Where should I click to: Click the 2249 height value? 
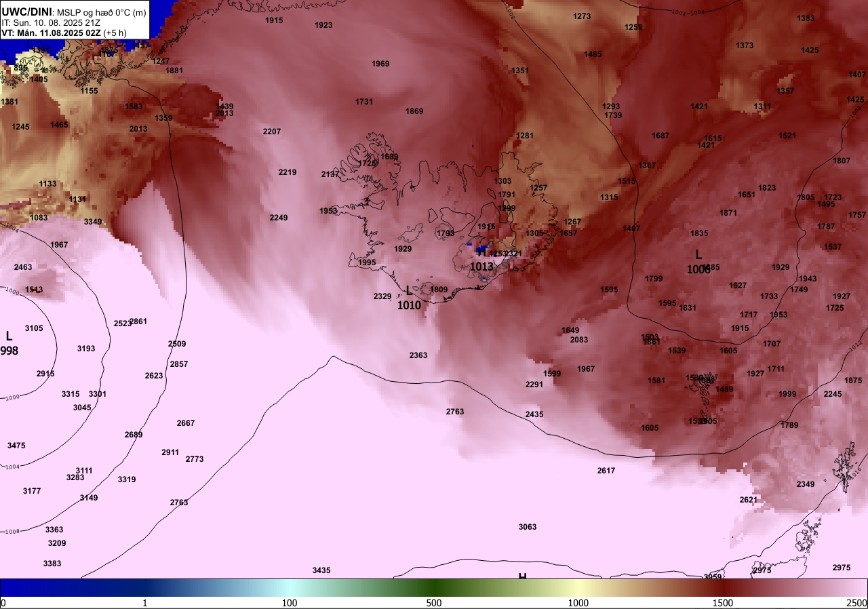(x=279, y=218)
